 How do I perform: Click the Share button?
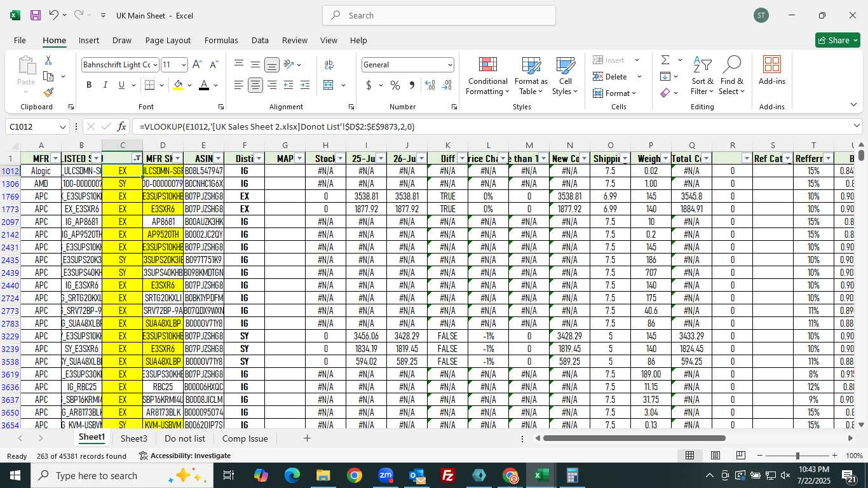tap(837, 40)
